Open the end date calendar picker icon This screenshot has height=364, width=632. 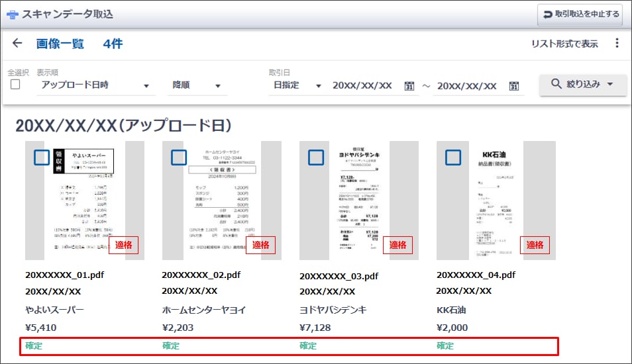pos(513,86)
